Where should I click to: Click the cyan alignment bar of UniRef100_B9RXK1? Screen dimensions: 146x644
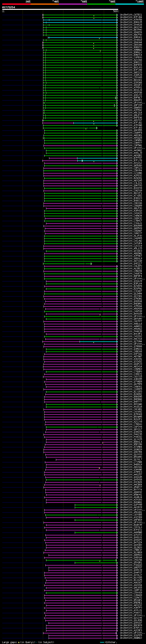pos(83,37)
